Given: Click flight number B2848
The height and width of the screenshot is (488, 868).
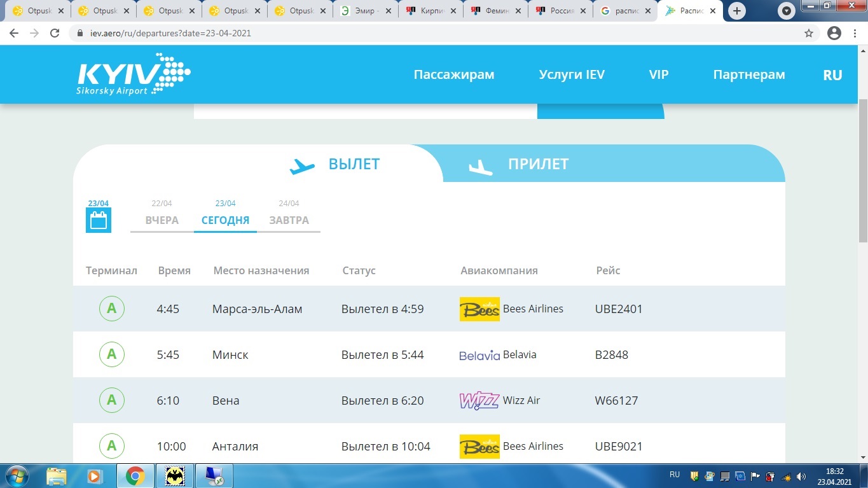Looking at the screenshot, I should 612,355.
